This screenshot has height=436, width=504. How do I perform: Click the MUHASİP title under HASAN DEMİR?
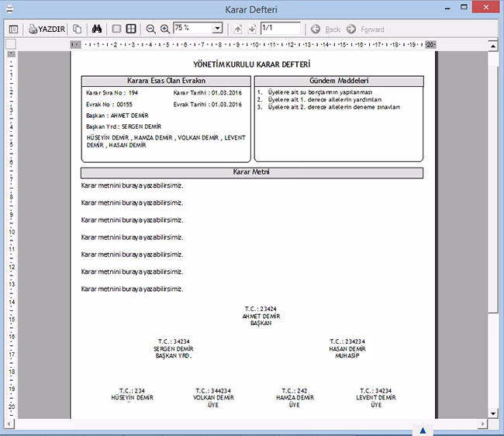click(x=347, y=356)
